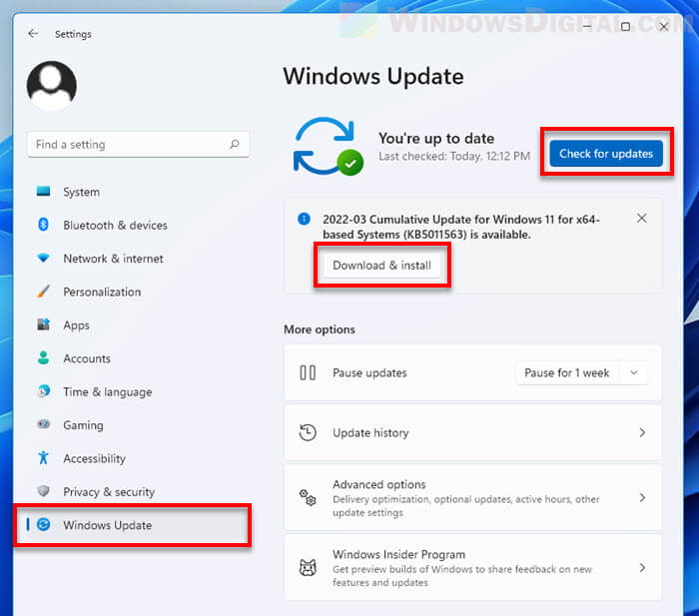Click the System monitor icon
The image size is (699, 616).
coord(43,192)
